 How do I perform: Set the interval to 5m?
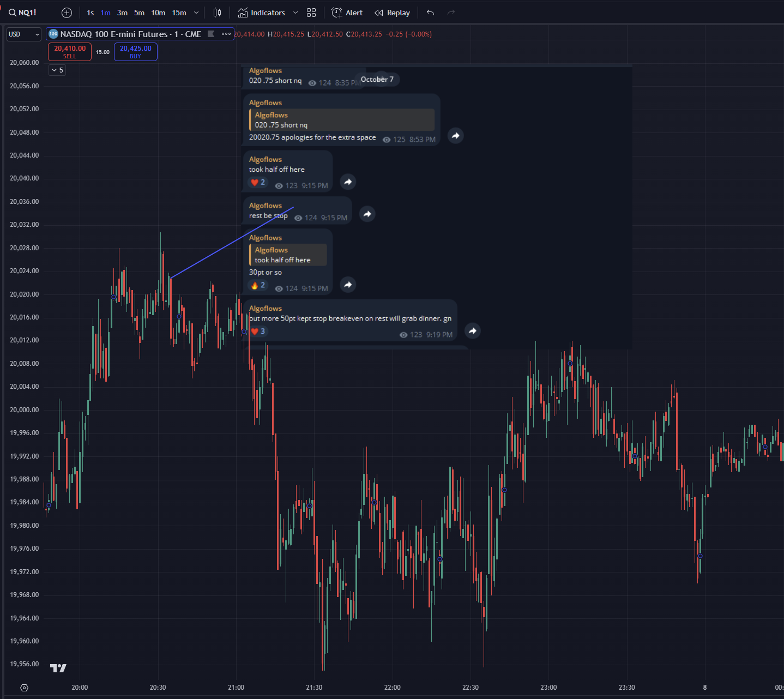click(139, 13)
